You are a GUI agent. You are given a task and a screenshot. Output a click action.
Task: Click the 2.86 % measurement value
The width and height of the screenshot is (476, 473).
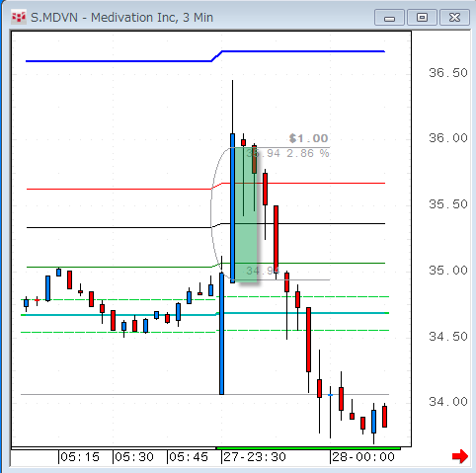pos(308,153)
